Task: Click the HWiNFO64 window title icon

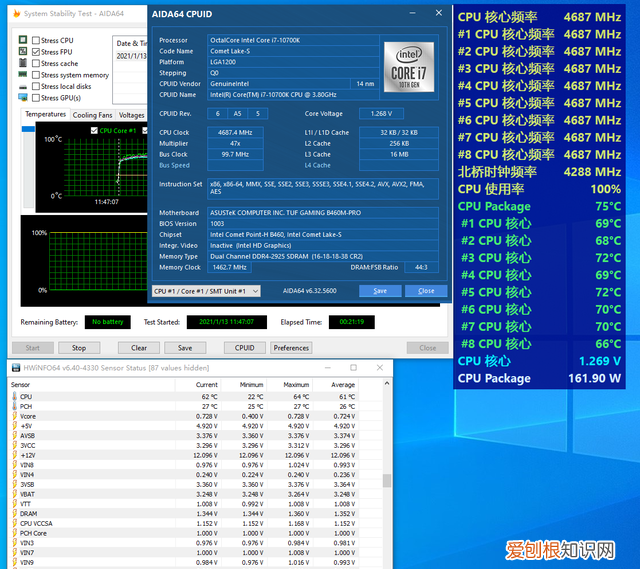Action: tap(16, 368)
